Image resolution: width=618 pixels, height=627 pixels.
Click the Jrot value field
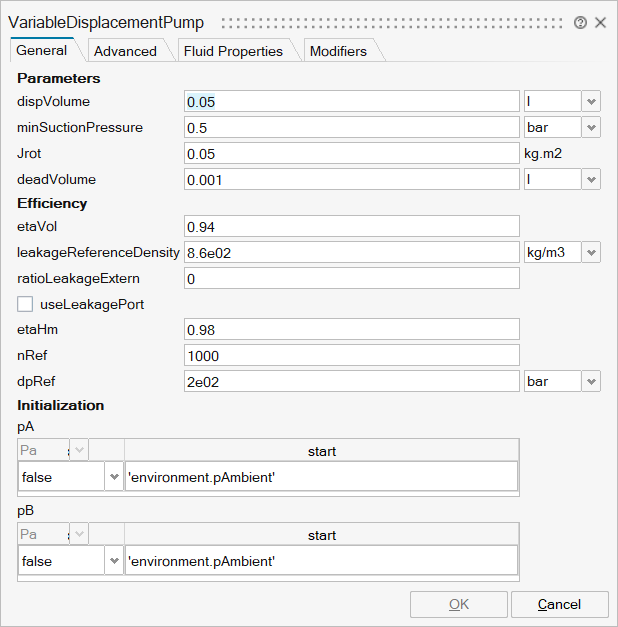coord(351,153)
